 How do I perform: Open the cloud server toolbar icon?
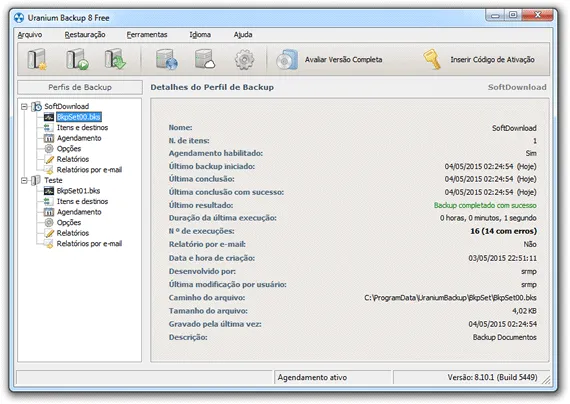(x=205, y=59)
